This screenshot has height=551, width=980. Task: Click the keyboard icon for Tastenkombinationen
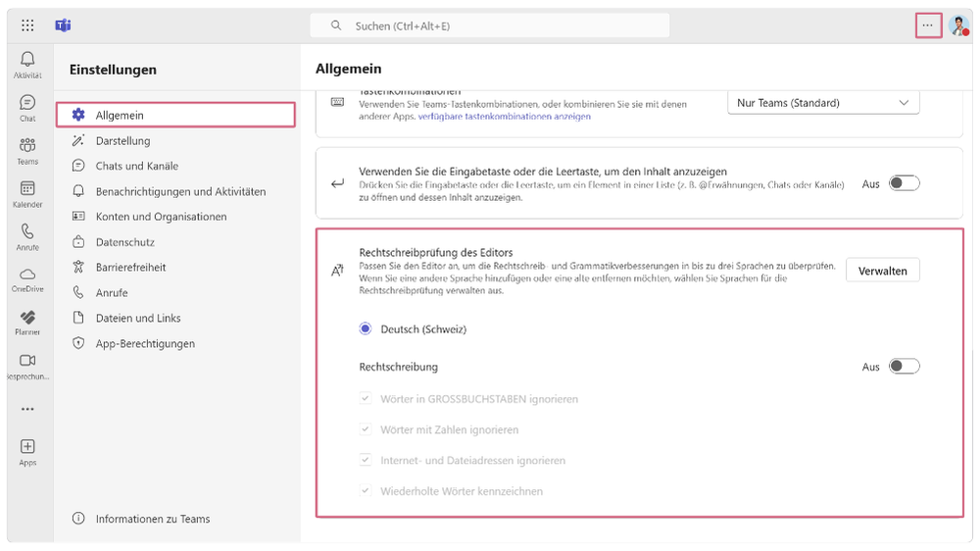[x=337, y=102]
